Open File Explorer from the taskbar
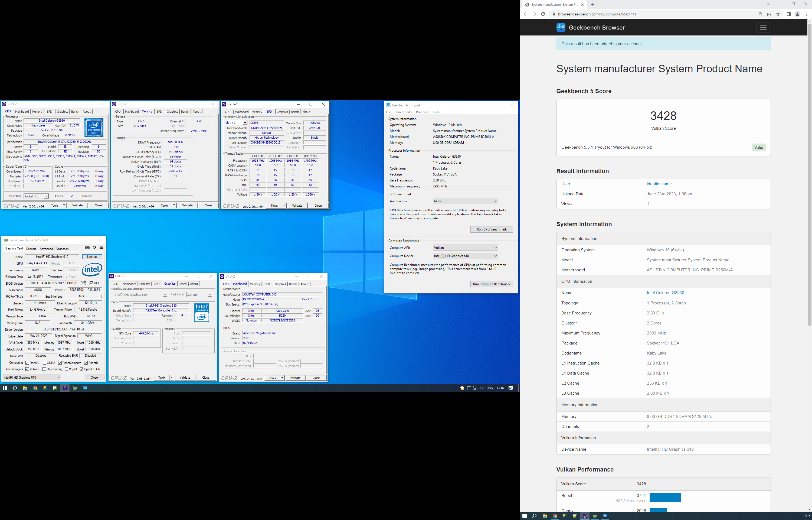 25,388
